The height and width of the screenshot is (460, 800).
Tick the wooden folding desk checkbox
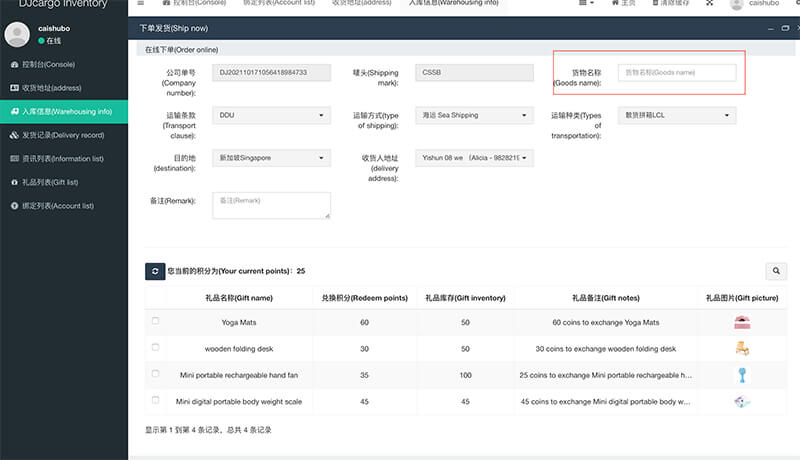pos(155,347)
